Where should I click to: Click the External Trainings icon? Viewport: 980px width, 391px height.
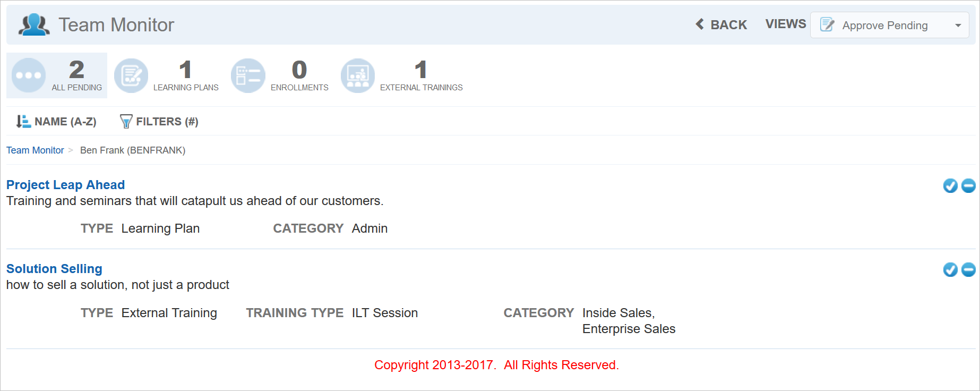point(358,75)
